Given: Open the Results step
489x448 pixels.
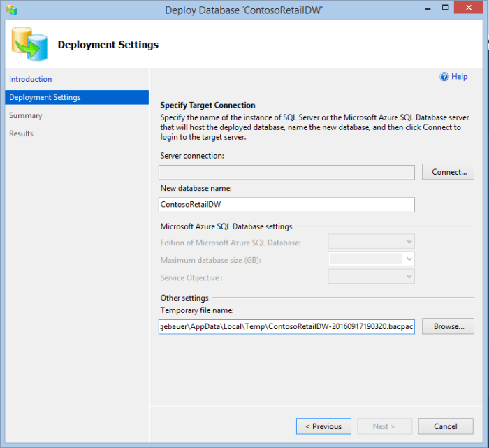Looking at the screenshot, I should click(x=21, y=133).
